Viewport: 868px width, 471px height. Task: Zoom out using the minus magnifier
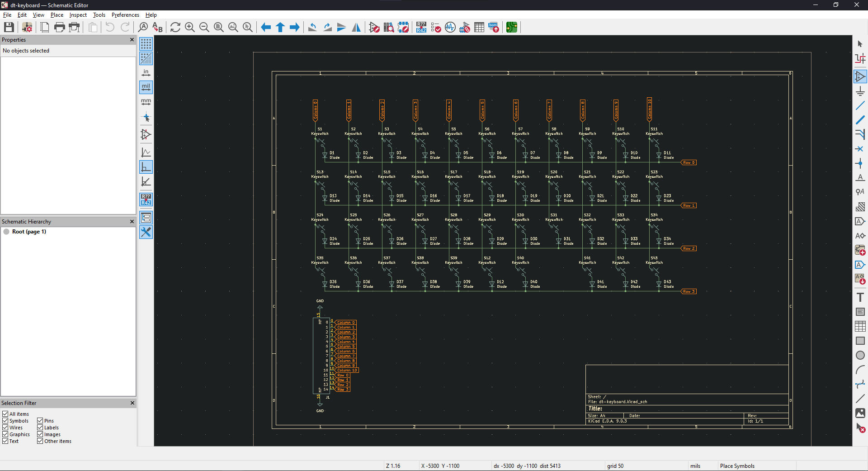pos(204,27)
